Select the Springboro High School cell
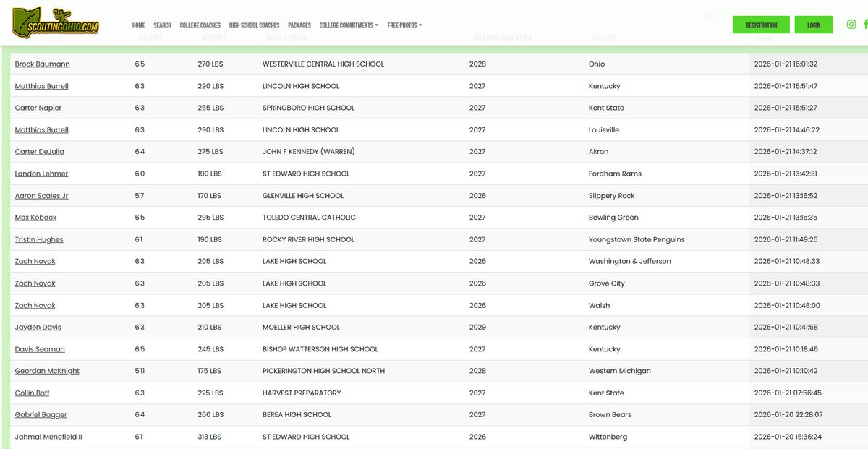The image size is (868, 449). [309, 108]
